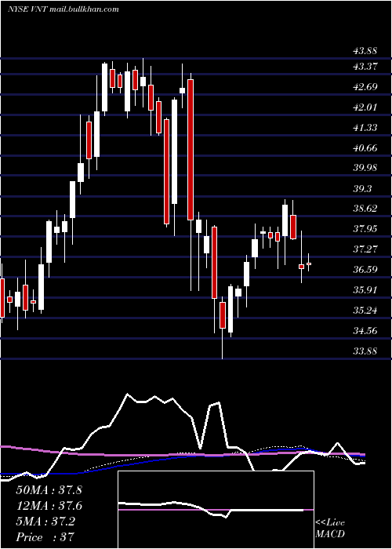392x549 pixels.
Task: Click the Price : 37 readout
Action: pos(45,537)
